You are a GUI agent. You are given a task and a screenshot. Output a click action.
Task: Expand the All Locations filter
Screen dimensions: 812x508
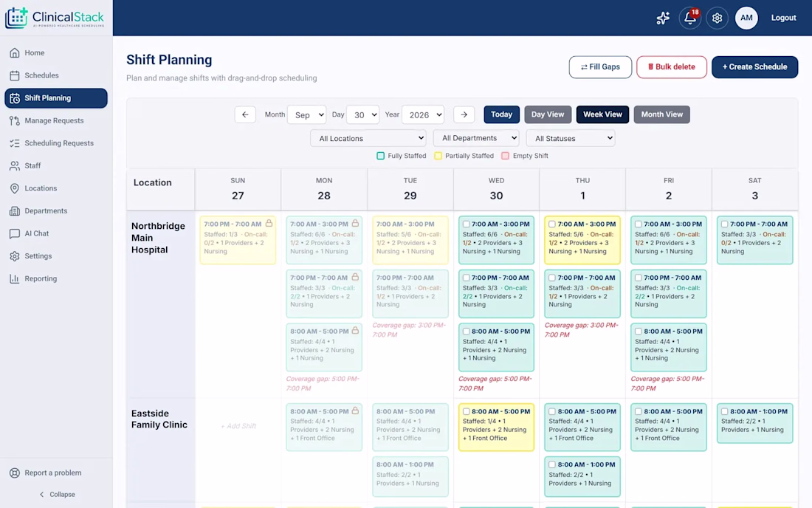368,138
